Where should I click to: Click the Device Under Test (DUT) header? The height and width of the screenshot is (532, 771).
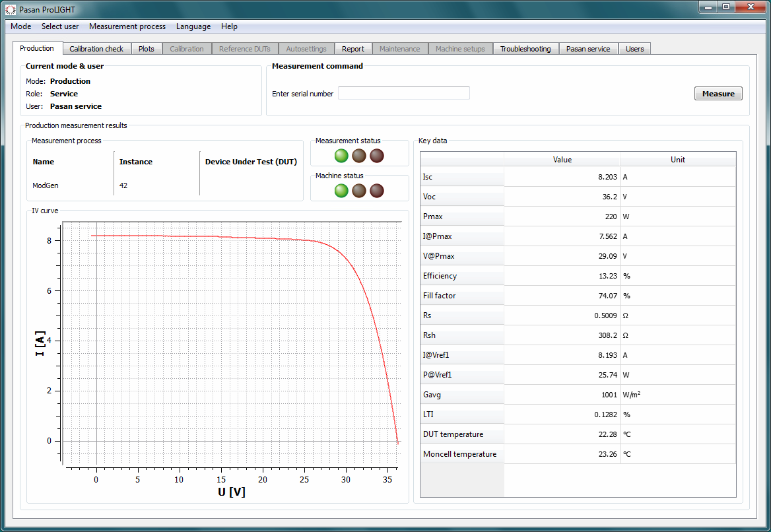[251, 162]
